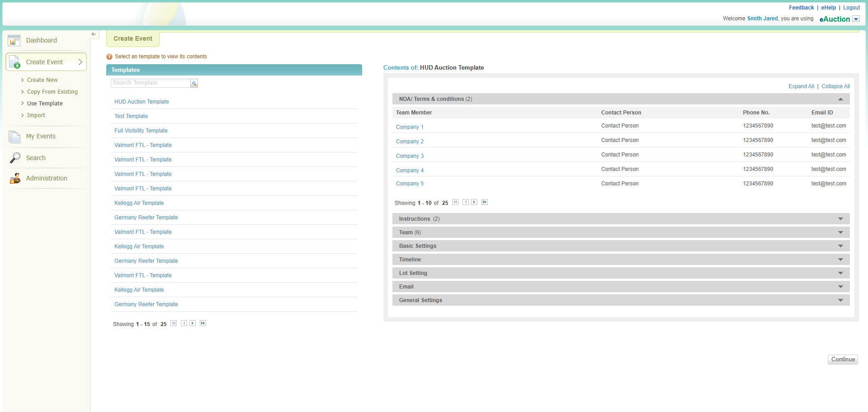
Task: Collapse the left sidebar with arrow icon
Action: pos(94,34)
